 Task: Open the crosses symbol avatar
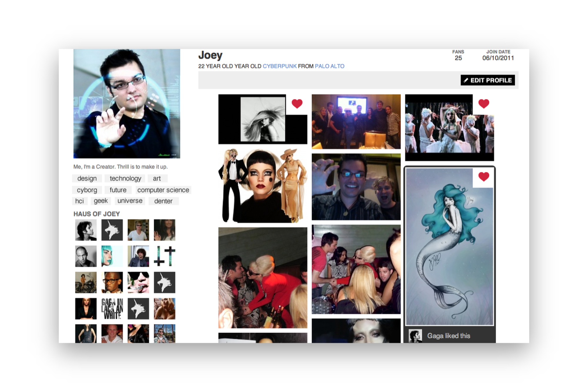point(164,256)
